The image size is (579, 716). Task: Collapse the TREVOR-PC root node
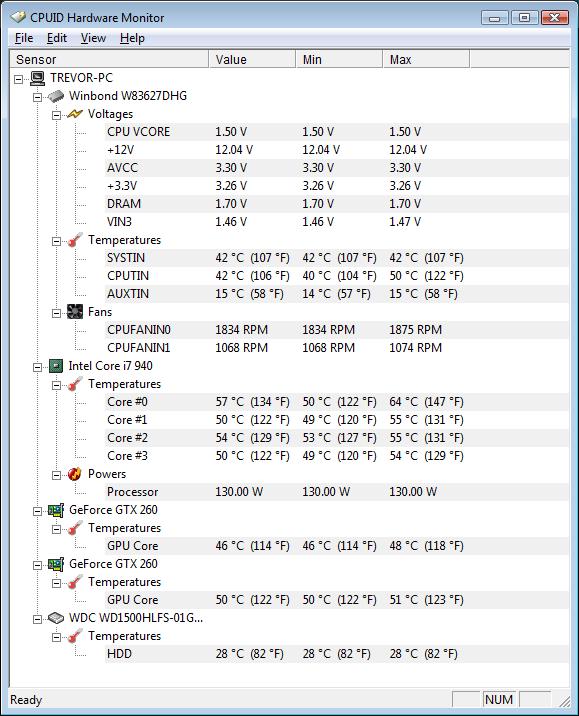pyautogui.click(x=18, y=79)
